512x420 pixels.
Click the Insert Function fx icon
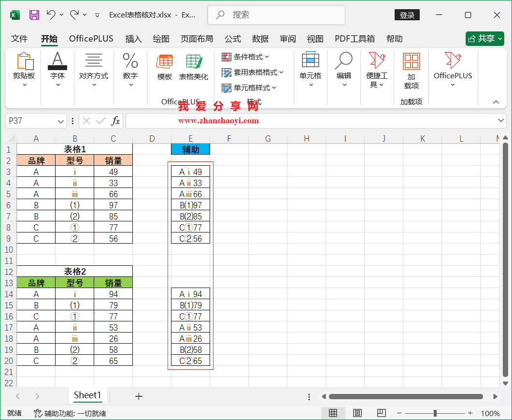click(115, 121)
